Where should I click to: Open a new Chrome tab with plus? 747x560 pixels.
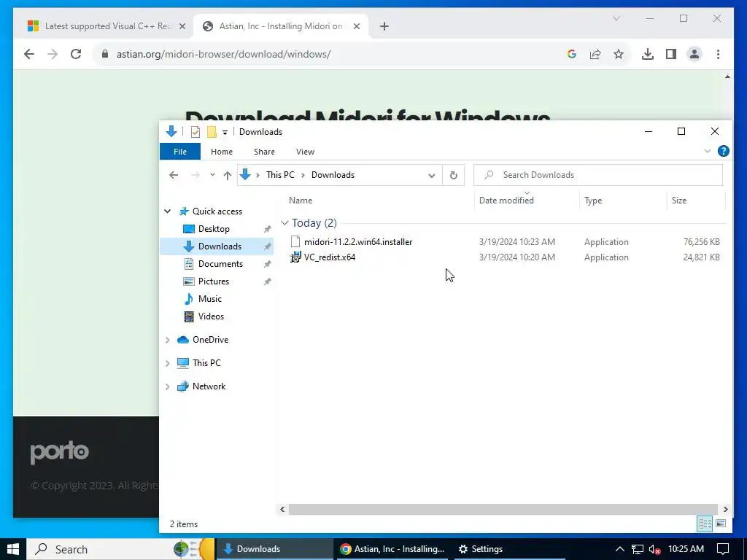pyautogui.click(x=384, y=26)
